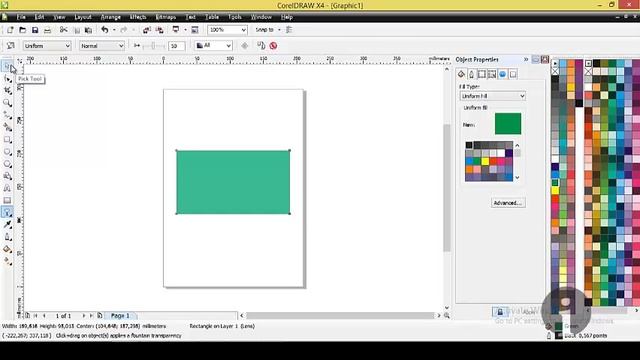Click the Paste clipboard icon
This screenshot has height=360, width=640.
coord(88,30)
